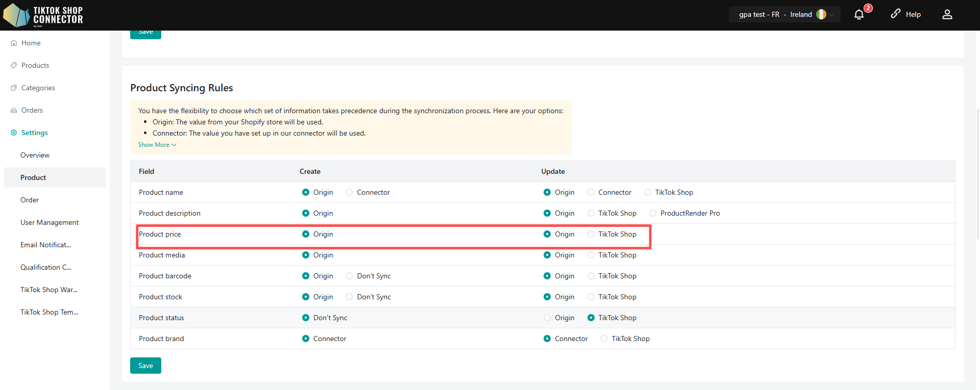Set Product stock Create to Don't Sync

tap(349, 297)
